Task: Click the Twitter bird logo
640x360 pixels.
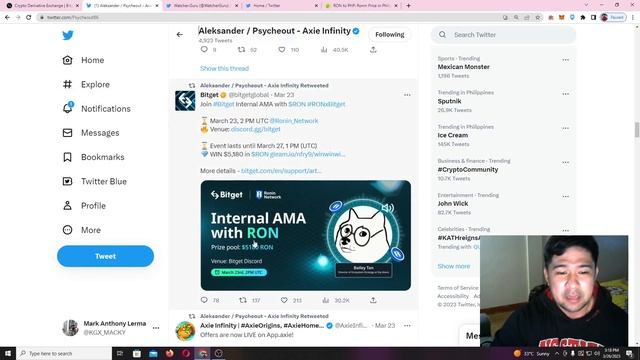Action: pyautogui.click(x=68, y=35)
